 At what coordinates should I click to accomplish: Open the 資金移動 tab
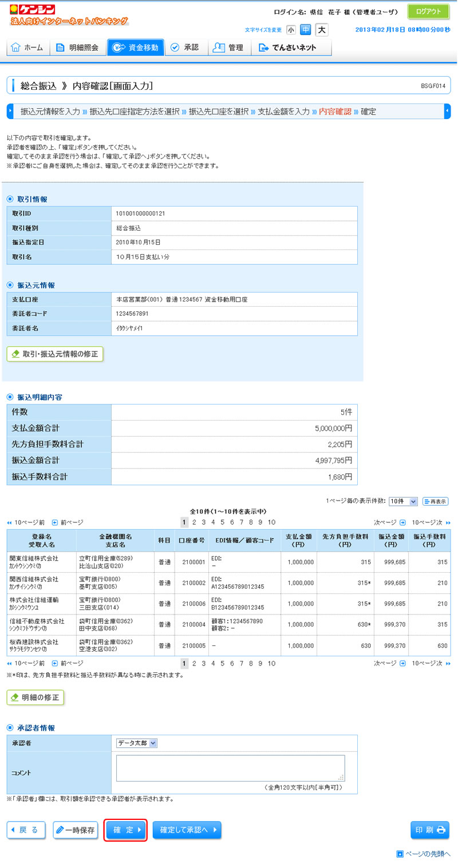(x=136, y=47)
